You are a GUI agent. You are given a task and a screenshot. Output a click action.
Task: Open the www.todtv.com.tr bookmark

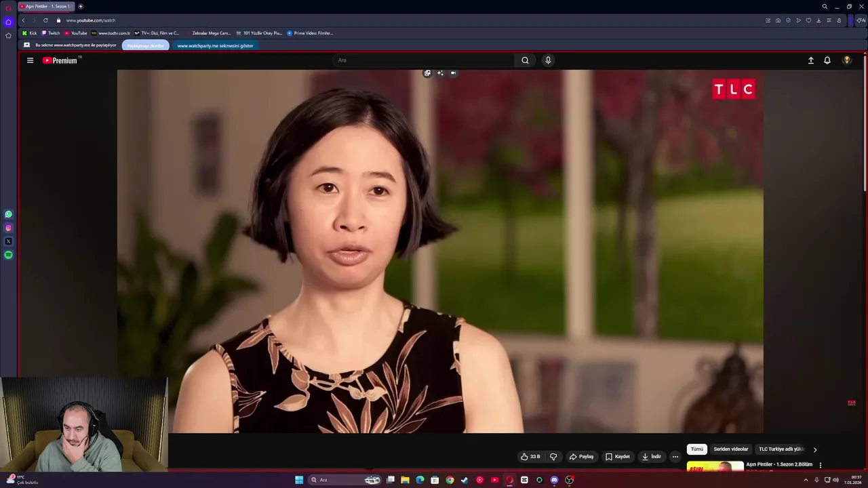coord(111,33)
